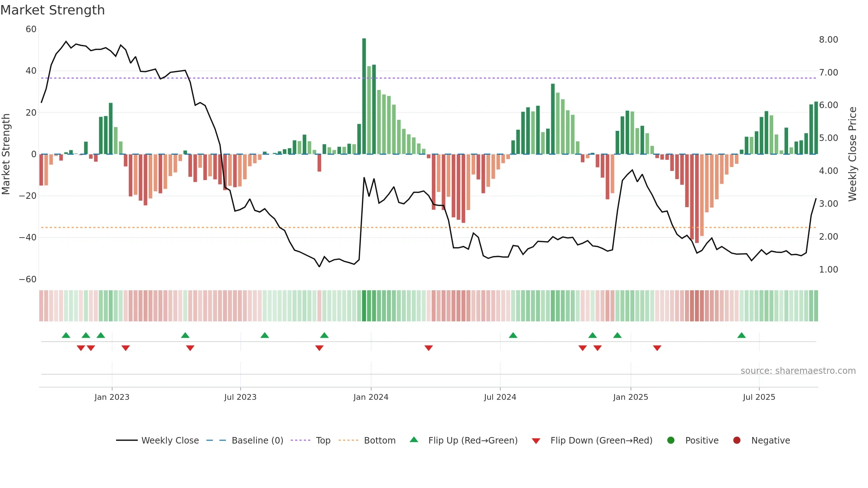Screen dimensions: 868x488
Task: Click the Weekly Close legend entry
Action: pyautogui.click(x=157, y=440)
